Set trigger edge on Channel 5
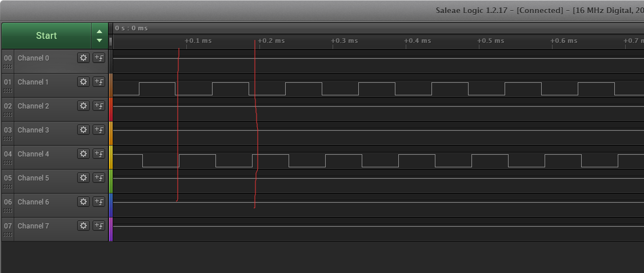 [x=99, y=178]
